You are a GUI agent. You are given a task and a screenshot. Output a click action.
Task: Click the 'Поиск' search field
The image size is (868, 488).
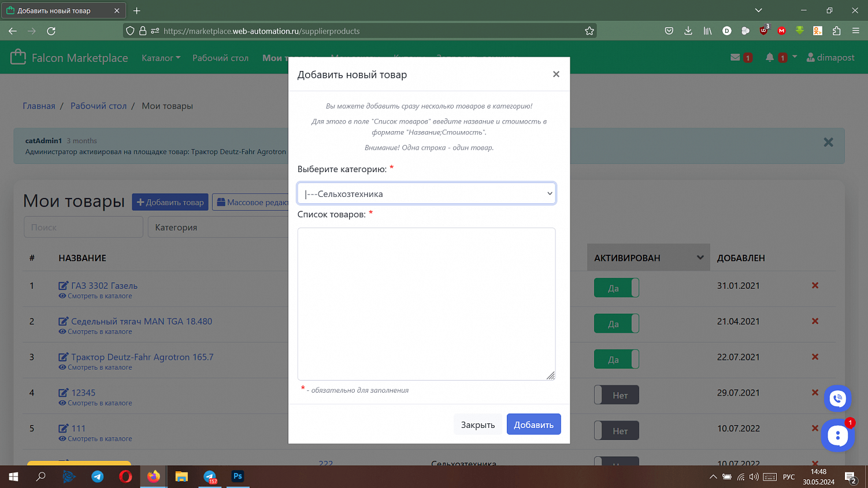tap(83, 227)
